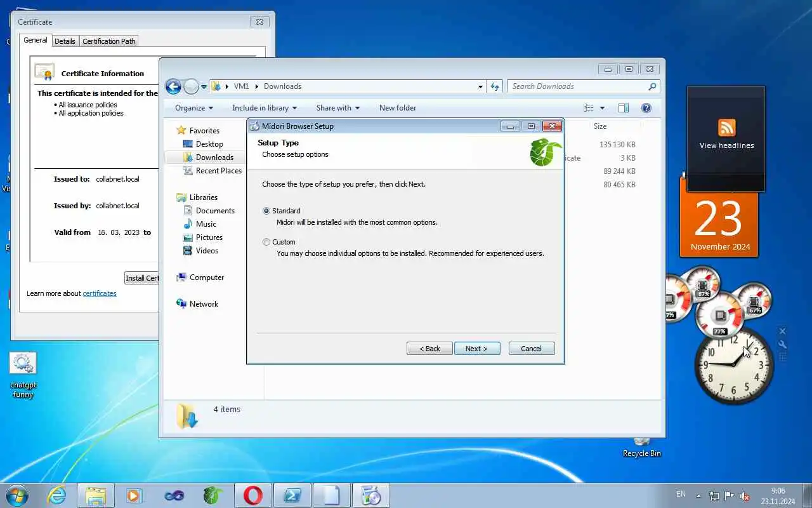
Task: Click the 77% CPU meter gadget
Action: click(x=720, y=316)
